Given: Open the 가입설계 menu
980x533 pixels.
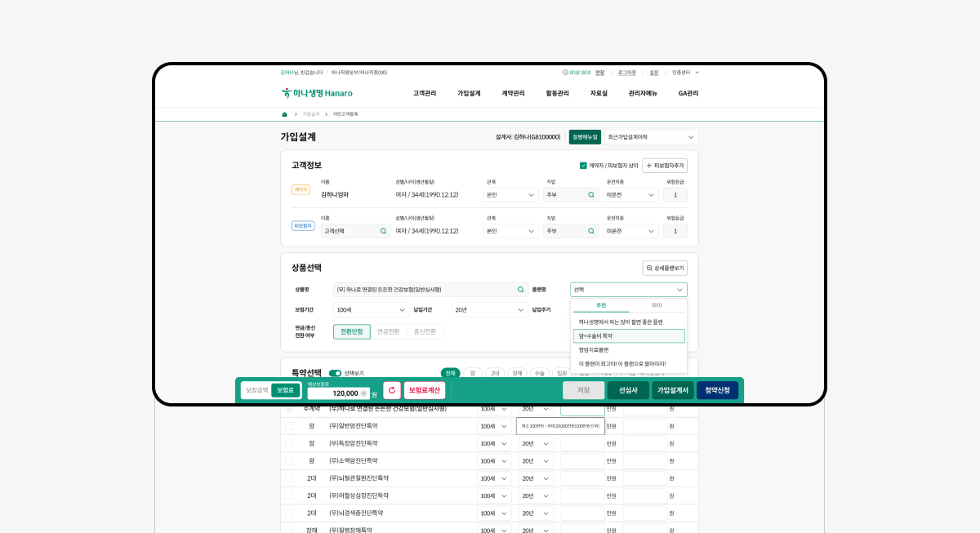Looking at the screenshot, I should tap(469, 93).
